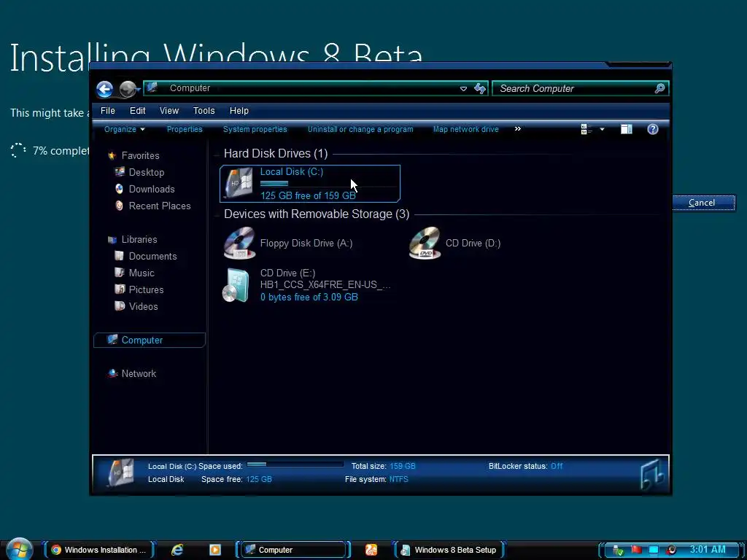Select Favorites in the navigation pane
The image size is (747, 560).
click(140, 156)
